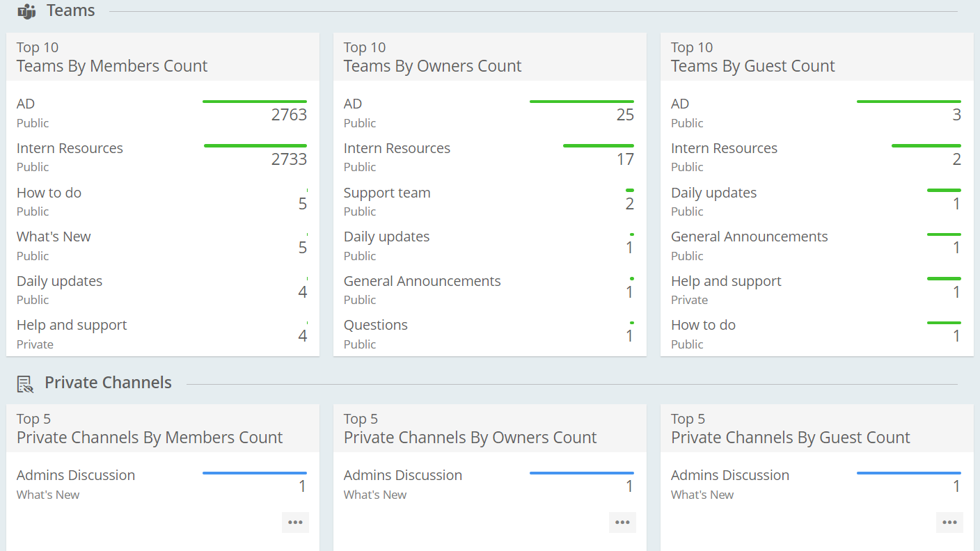980x551 pixels.
Task: Open more options on Private Channels By Owners Count
Action: click(622, 522)
